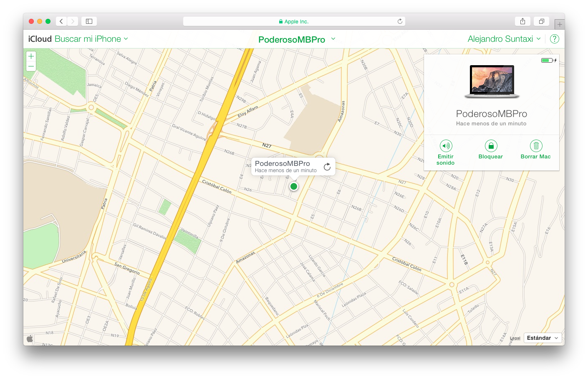
Task: Open a new tab with plus button
Action: (560, 24)
